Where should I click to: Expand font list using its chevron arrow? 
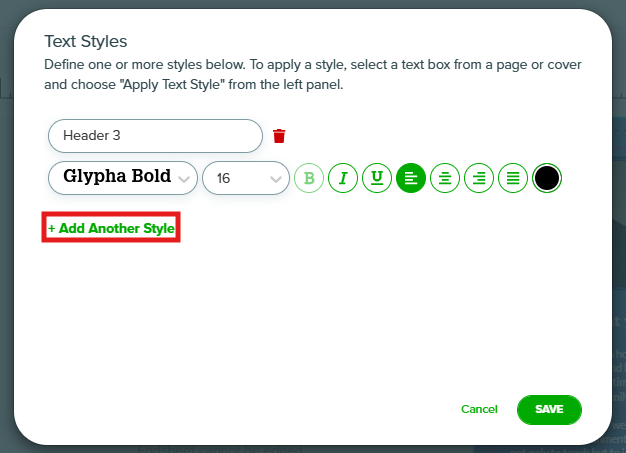pos(184,179)
